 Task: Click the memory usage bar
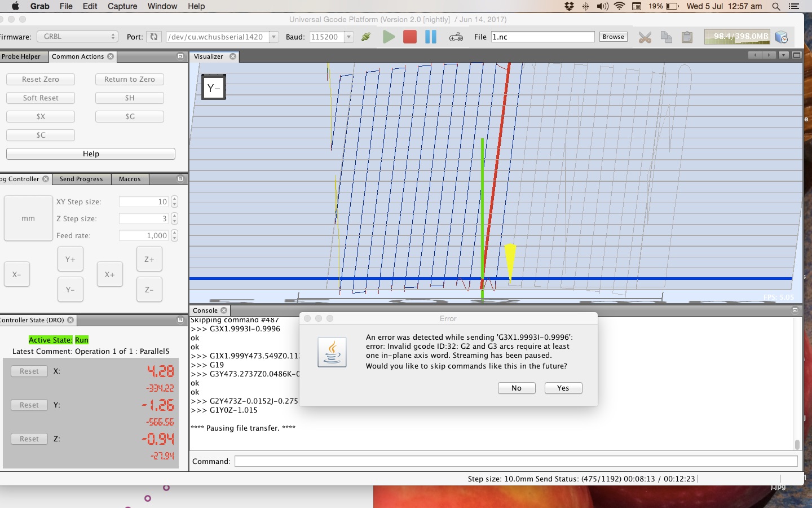point(736,37)
